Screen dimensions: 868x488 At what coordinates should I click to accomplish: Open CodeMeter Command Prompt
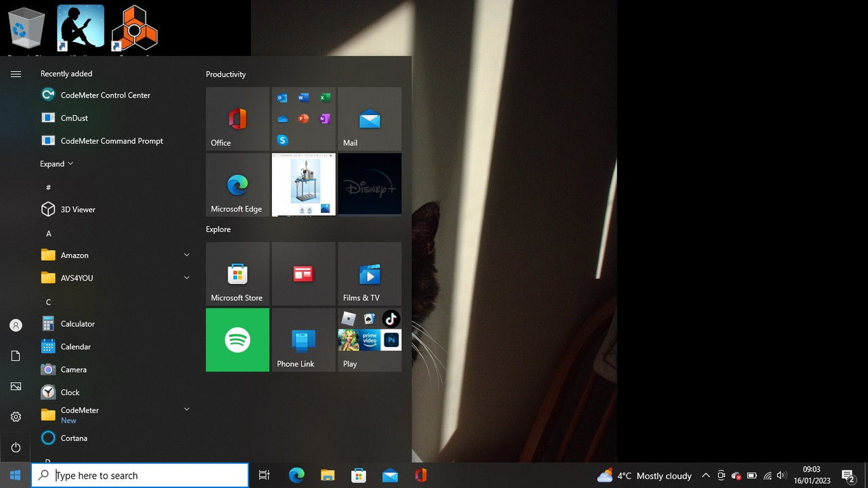pyautogui.click(x=115, y=141)
